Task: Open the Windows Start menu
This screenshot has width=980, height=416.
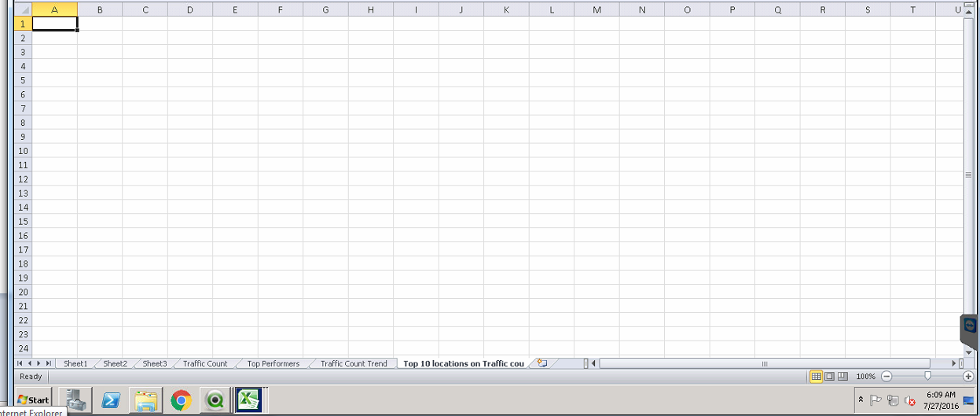Action: tap(34, 400)
